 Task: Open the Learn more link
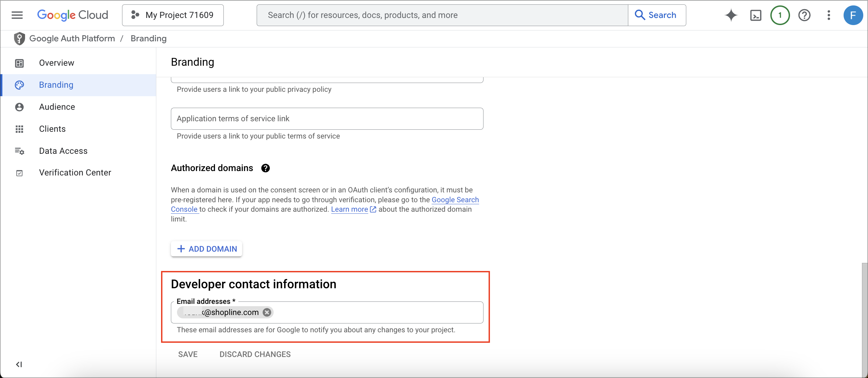coord(350,209)
